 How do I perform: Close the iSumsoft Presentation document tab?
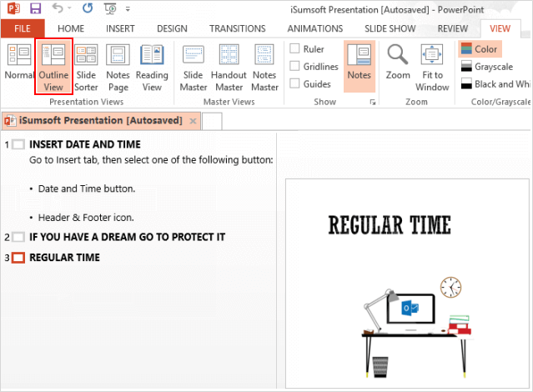tap(194, 121)
